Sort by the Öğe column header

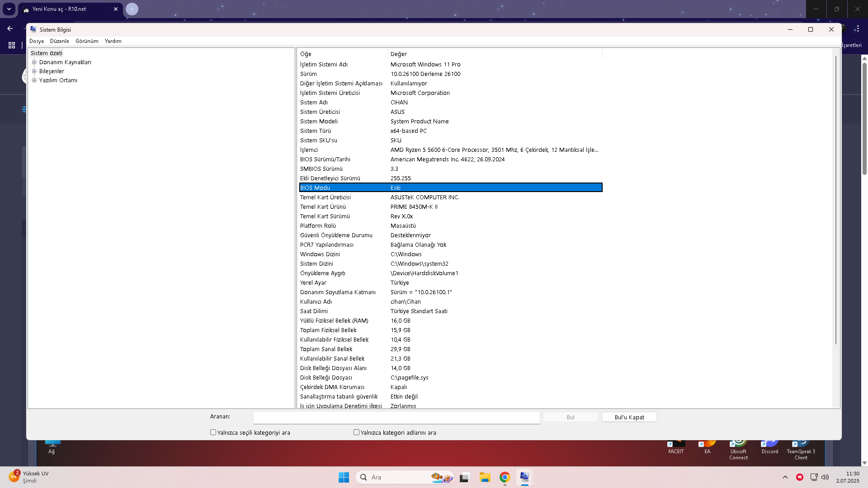(343, 54)
